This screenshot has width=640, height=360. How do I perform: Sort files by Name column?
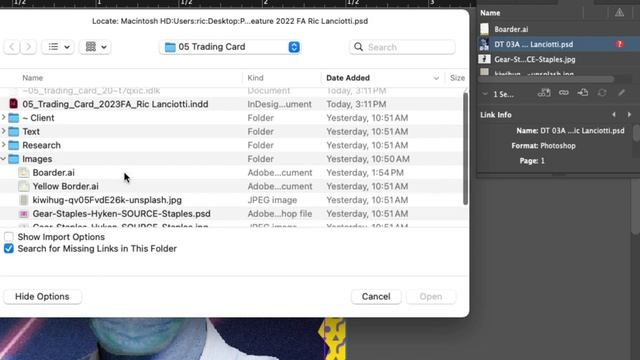tap(33, 78)
